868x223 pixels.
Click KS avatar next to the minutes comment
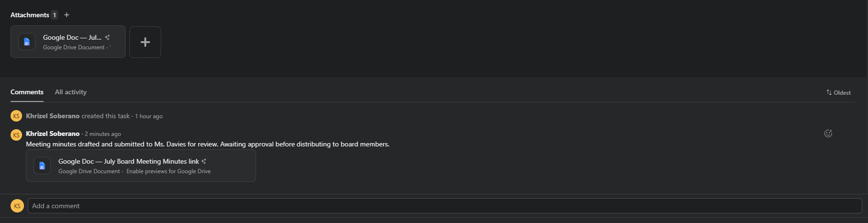click(x=16, y=135)
